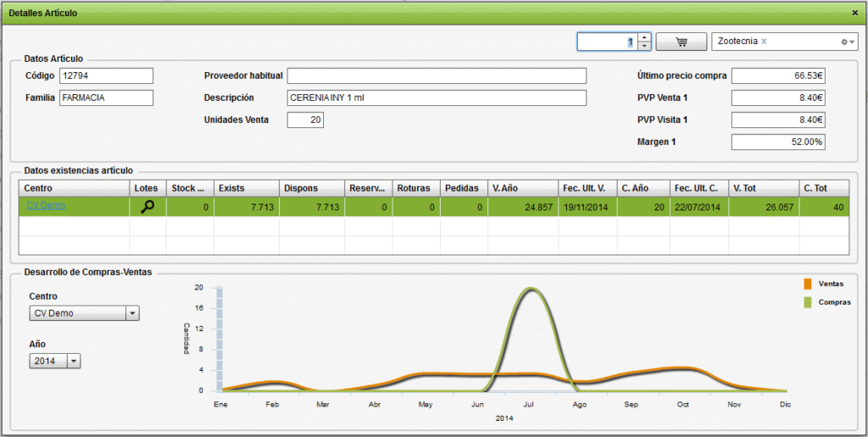This screenshot has height=437, width=868.
Task: Click the V. Tot column header
Action: 764,188
